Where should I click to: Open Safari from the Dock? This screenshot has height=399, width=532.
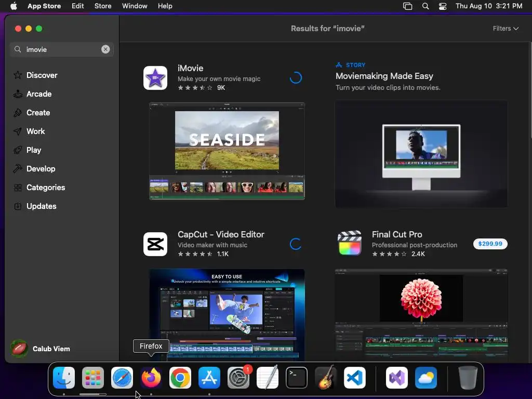[x=122, y=378]
